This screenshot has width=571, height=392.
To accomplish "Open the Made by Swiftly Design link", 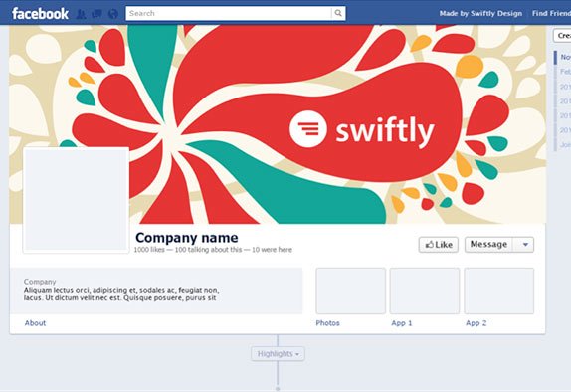I will coord(480,14).
